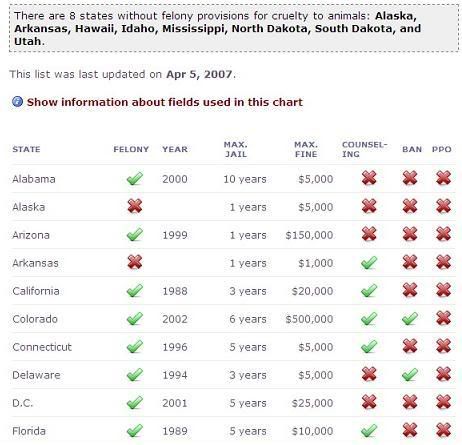Click Arkansas's green counseling checkmark
Viewport: 462px width, 445px height.
pos(369,263)
